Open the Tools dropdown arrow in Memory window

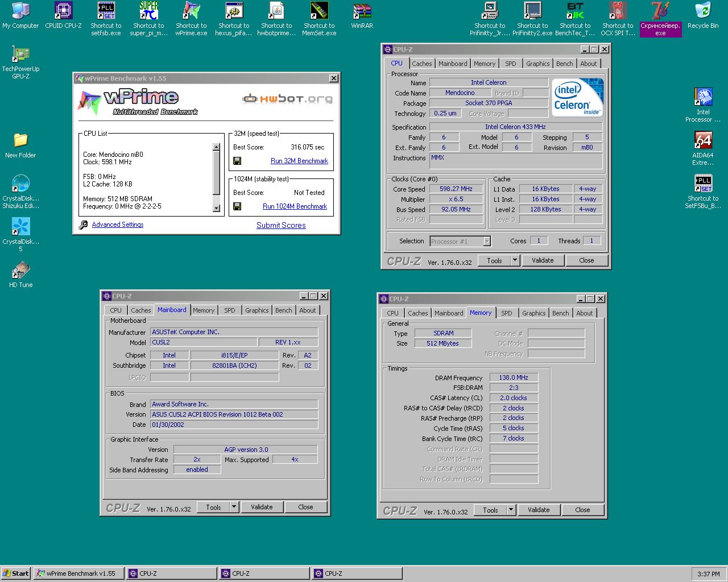[x=511, y=510]
